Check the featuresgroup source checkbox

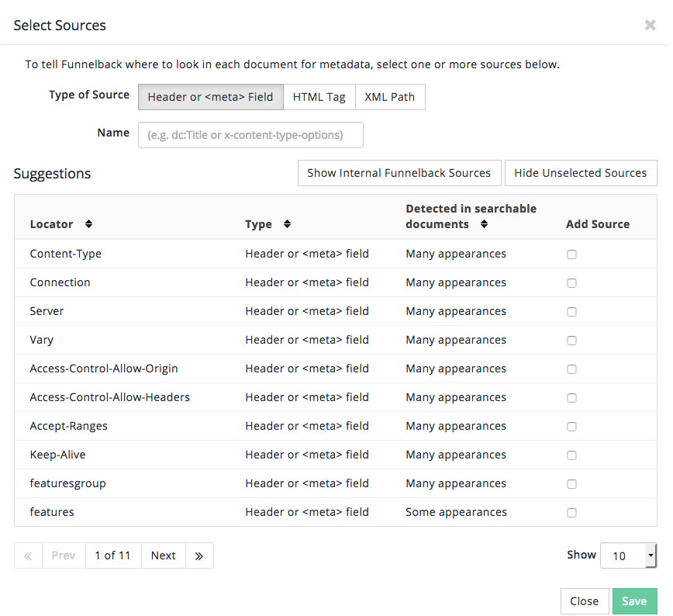coord(571,484)
